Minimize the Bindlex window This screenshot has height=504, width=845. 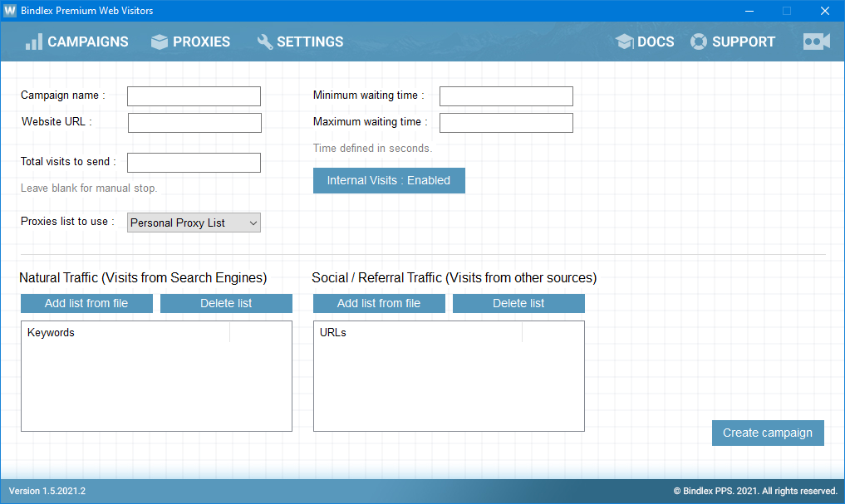click(749, 11)
